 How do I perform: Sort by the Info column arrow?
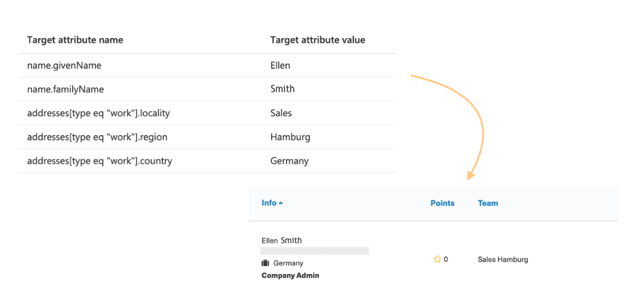(280, 203)
